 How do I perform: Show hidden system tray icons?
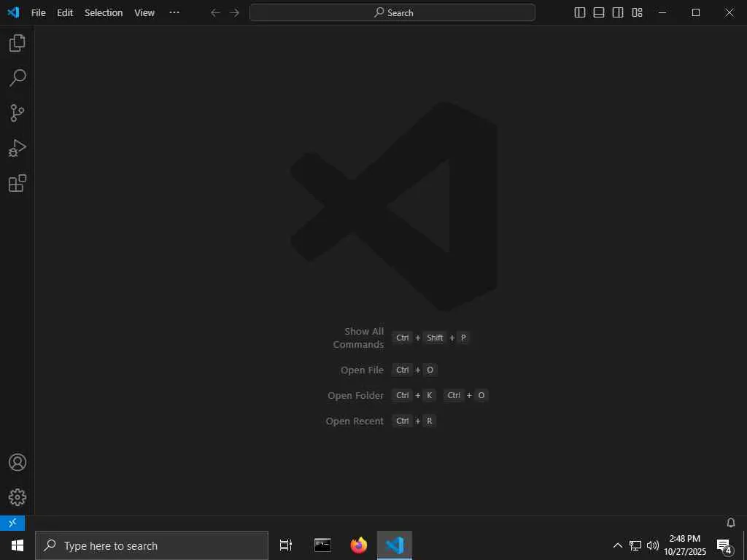coord(617,545)
